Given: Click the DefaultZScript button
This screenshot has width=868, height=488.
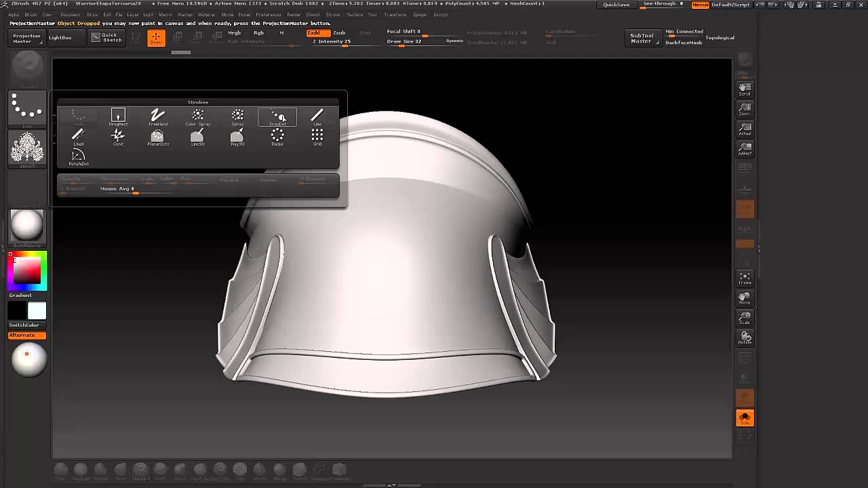Looking at the screenshot, I should 731,5.
